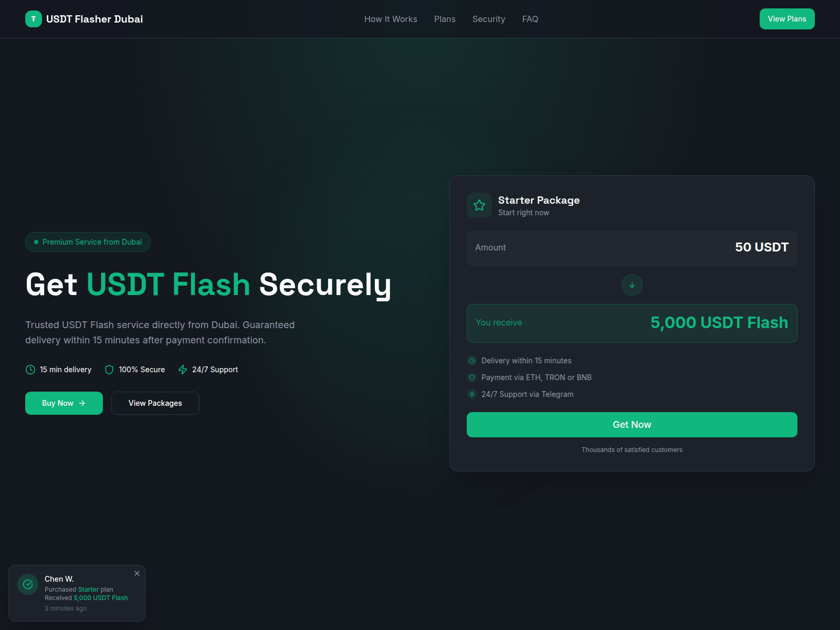840x630 pixels.
Task: Click 'Thousands of satisfied customers' text
Action: tap(632, 450)
